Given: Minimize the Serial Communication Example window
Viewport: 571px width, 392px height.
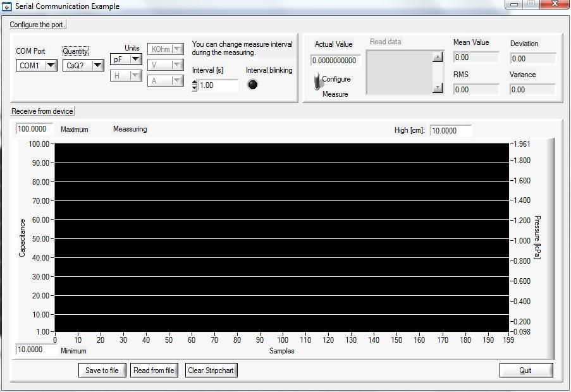Looking at the screenshot, I should 514,4.
